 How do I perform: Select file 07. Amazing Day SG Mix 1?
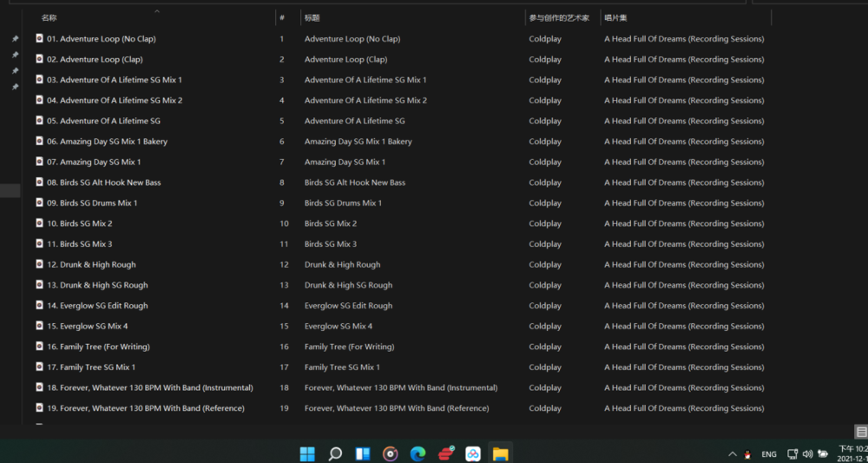click(94, 162)
